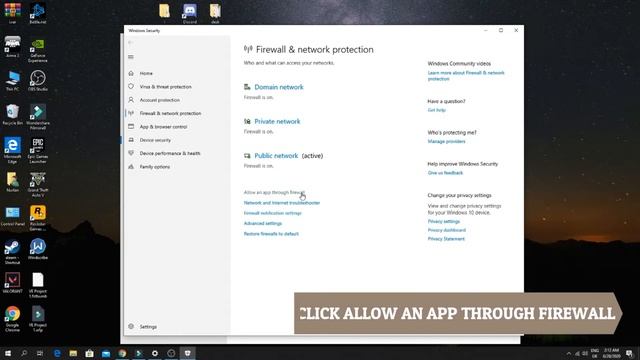This screenshot has width=640, height=360.
Task: Click the back arrow in Windows Security
Action: pos(131,42)
